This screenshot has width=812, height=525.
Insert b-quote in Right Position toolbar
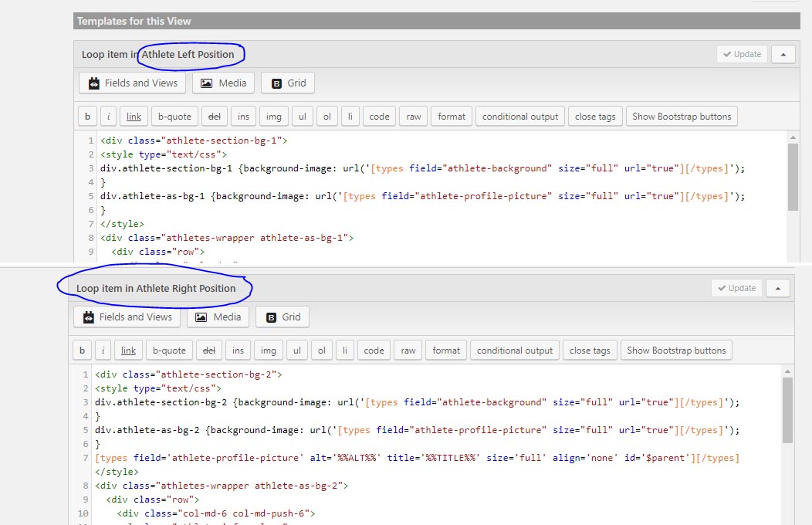coord(169,351)
